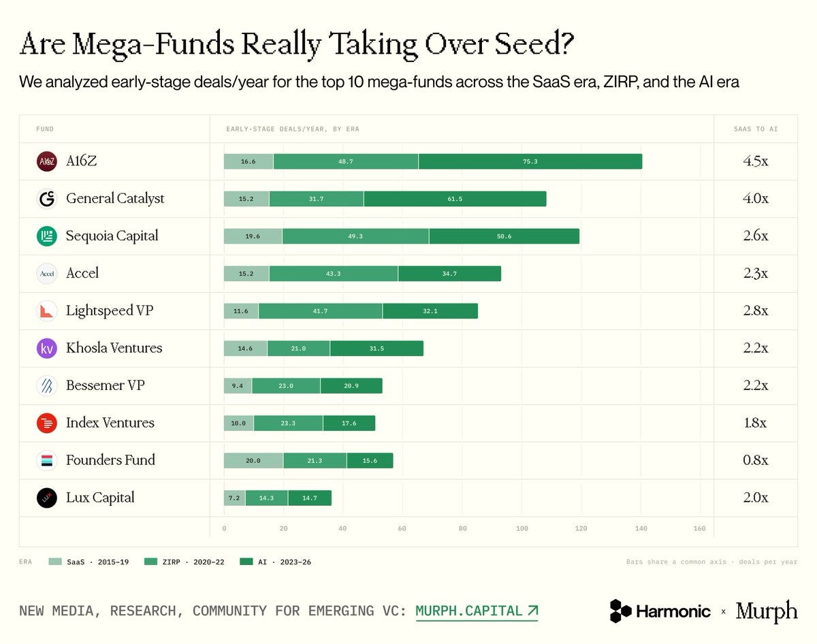Screen dimensions: 817x644
Task: Click the A16Z logo icon
Action: click(x=47, y=161)
